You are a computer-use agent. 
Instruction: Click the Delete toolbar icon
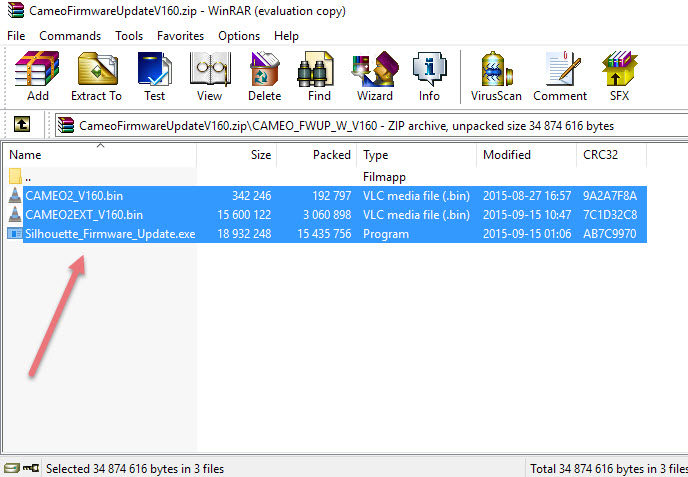click(x=265, y=75)
